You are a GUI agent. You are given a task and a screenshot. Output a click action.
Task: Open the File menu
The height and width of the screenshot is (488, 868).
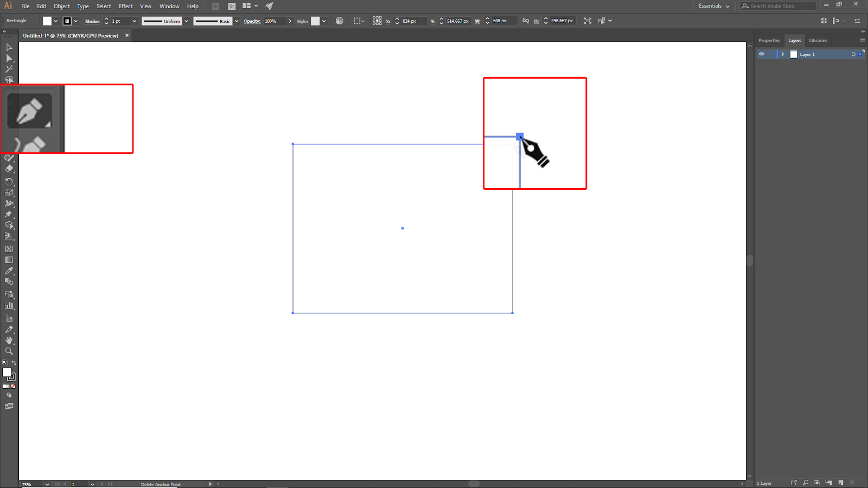pos(25,7)
